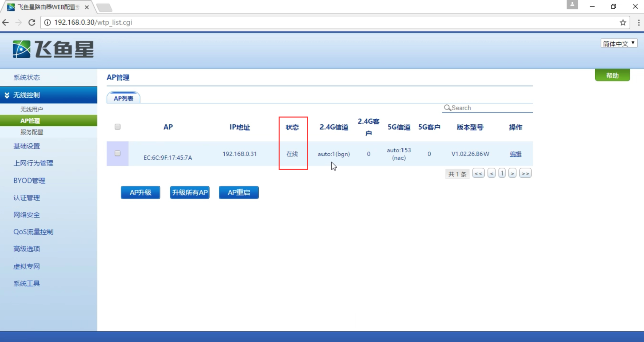The image size is (644, 342).
Task: Check the box for AP EC:6C:9F:17:45:7A
Action: click(x=117, y=153)
